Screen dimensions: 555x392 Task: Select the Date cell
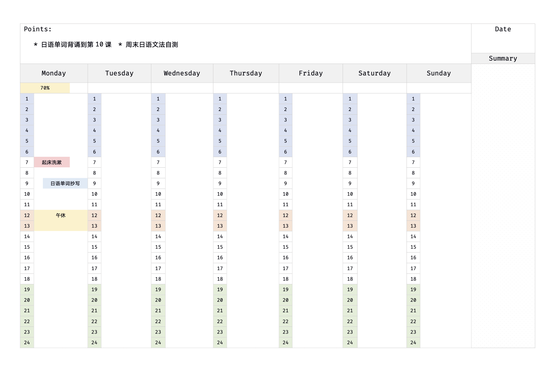point(503,29)
